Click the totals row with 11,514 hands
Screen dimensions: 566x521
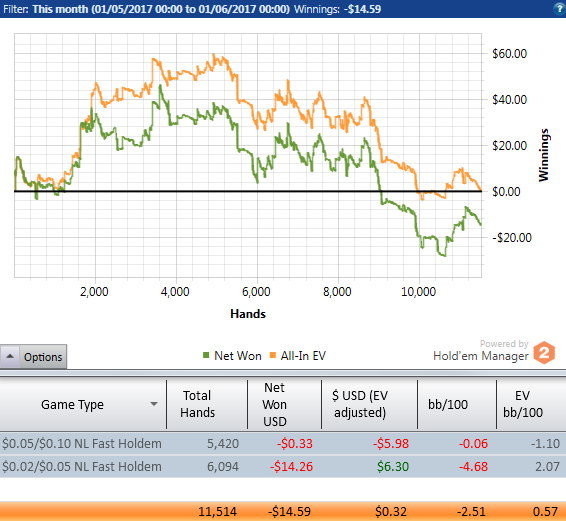pyautogui.click(x=283, y=511)
